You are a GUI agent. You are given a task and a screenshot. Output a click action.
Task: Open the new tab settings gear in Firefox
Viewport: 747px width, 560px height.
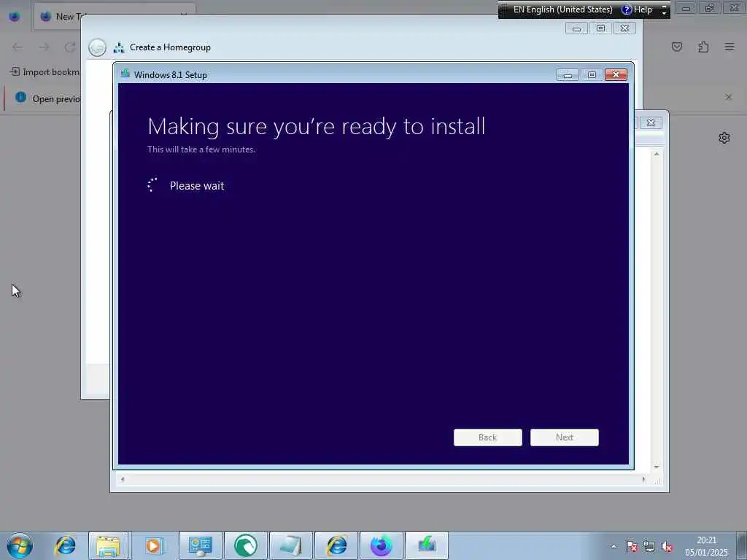724,138
